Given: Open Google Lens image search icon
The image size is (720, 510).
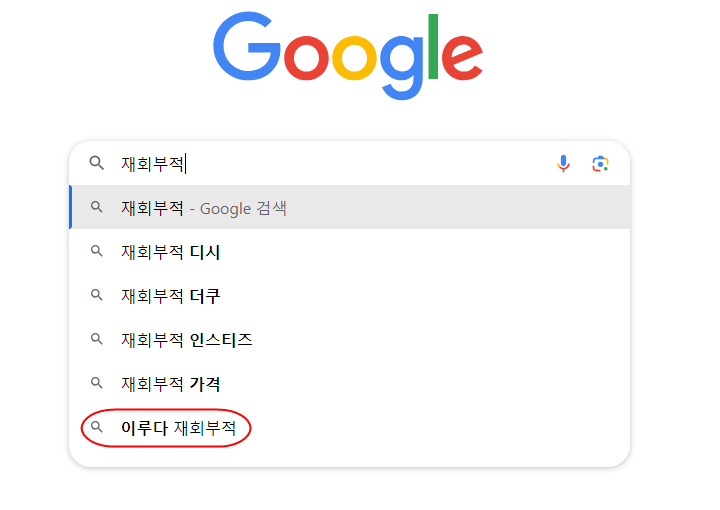Looking at the screenshot, I should pyautogui.click(x=600, y=164).
